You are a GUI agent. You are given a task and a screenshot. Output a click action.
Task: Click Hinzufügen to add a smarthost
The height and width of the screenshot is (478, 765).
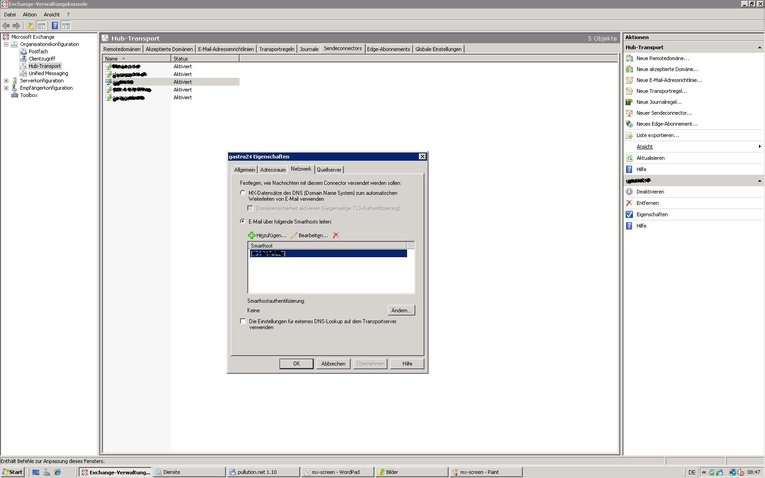point(267,236)
